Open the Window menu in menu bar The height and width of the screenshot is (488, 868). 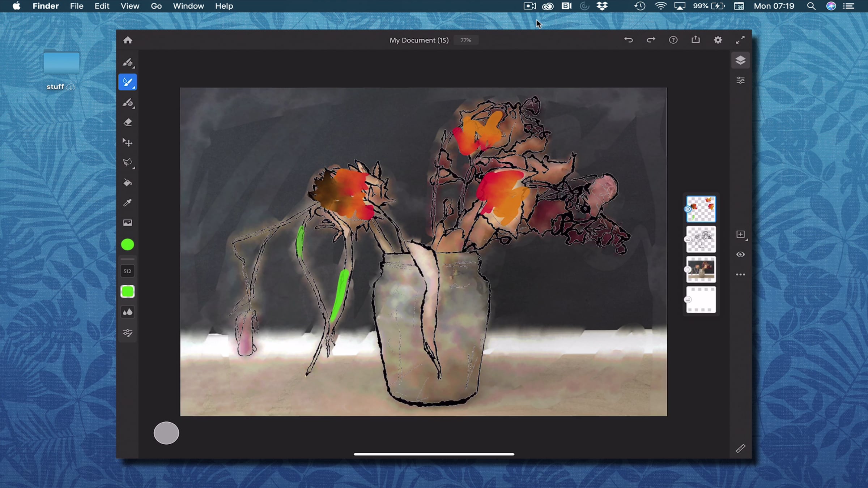[x=188, y=6]
